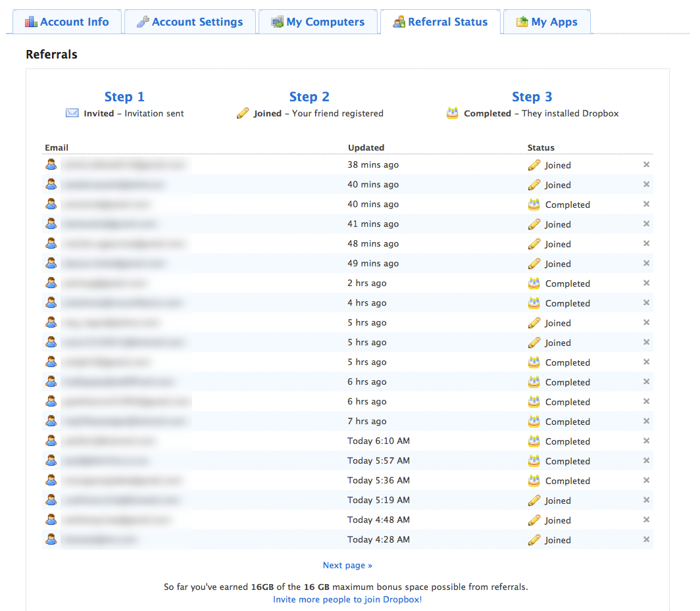700x611 pixels.
Task: Click the box icon on My Apps tab
Action: (x=522, y=22)
